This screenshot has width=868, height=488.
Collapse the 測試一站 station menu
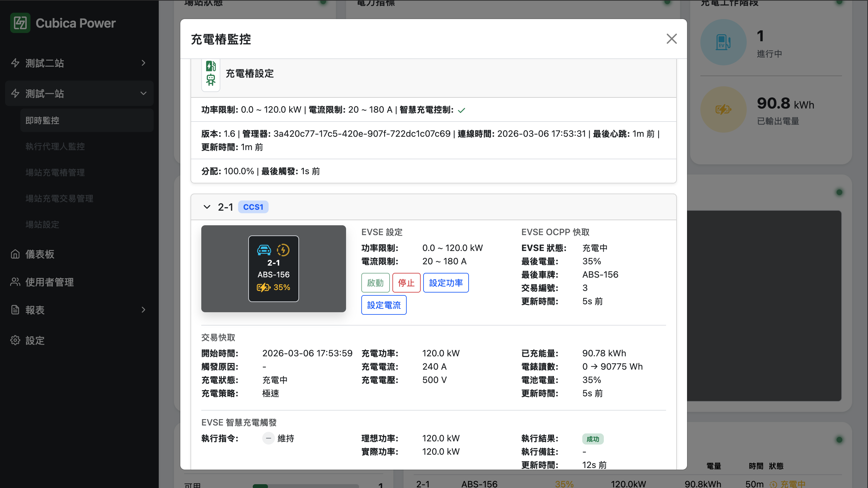[x=144, y=93]
